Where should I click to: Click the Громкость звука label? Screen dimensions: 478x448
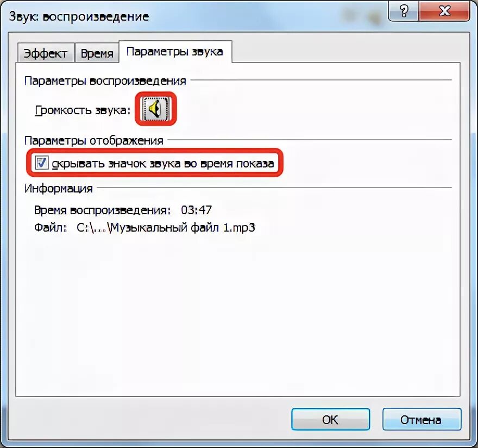pos(83,110)
